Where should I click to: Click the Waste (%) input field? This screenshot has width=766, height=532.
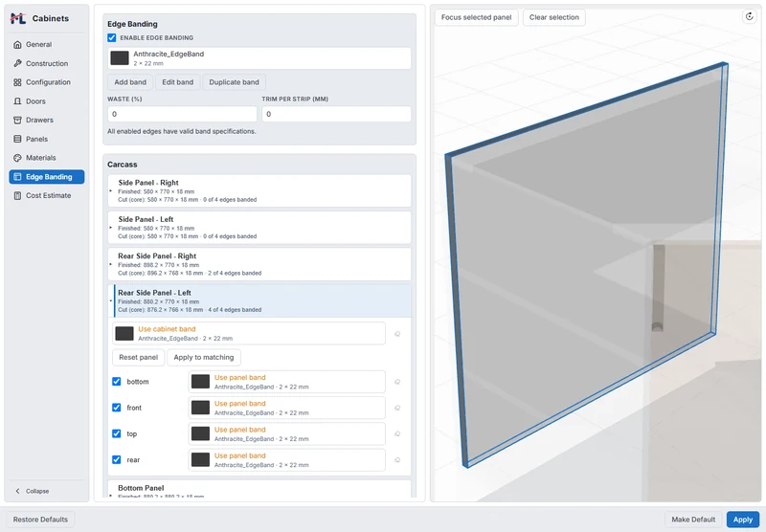coord(182,114)
